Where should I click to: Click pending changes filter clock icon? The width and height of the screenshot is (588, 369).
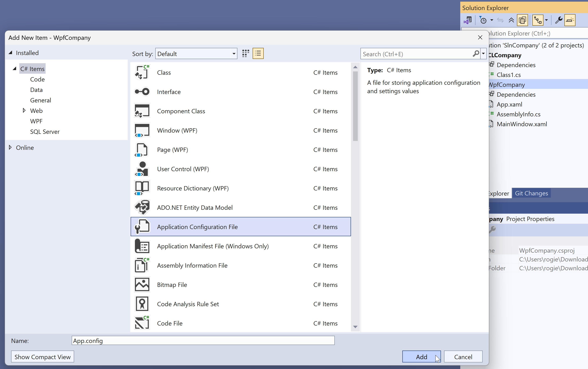point(483,20)
